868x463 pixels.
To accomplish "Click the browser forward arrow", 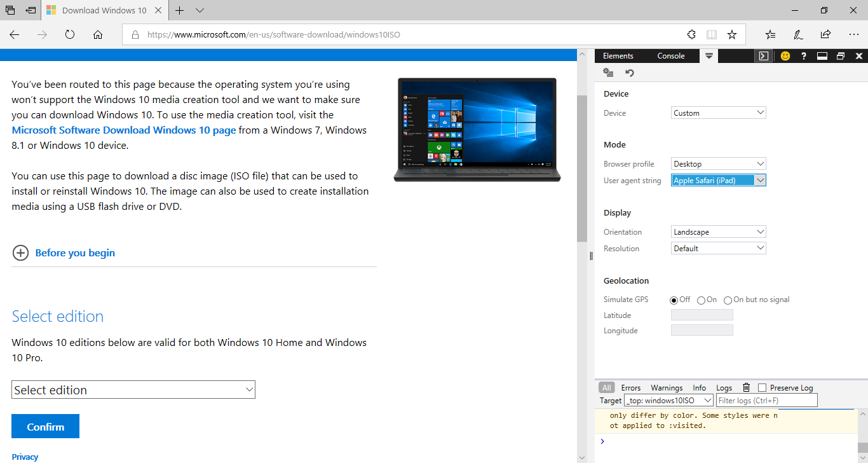I will tap(43, 35).
